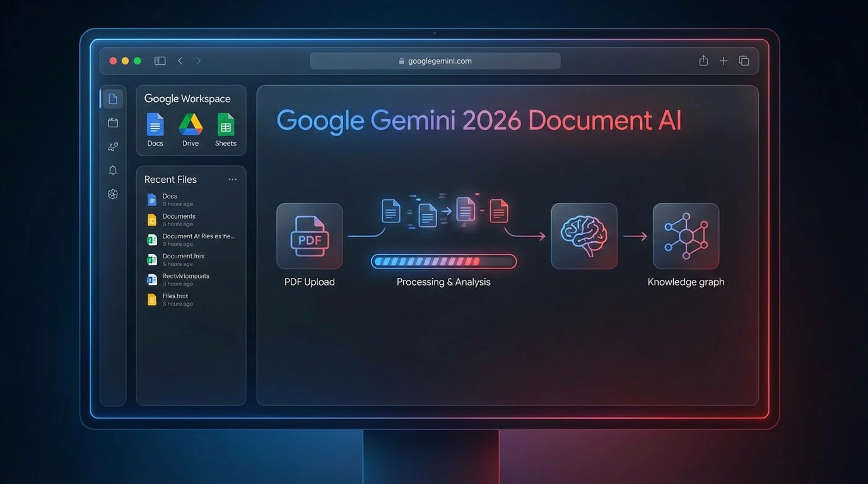868x484 pixels.
Task: Select the document icon in the left sidebar
Action: 112,98
